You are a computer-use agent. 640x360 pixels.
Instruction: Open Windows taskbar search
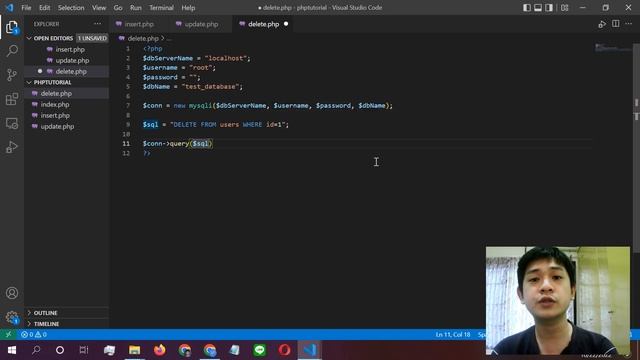pos(36,350)
